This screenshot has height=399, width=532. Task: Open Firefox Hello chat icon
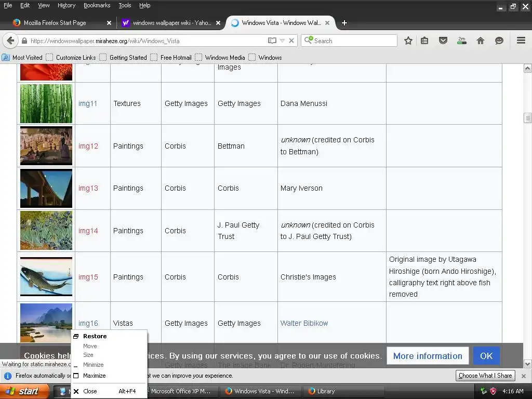pos(499,41)
